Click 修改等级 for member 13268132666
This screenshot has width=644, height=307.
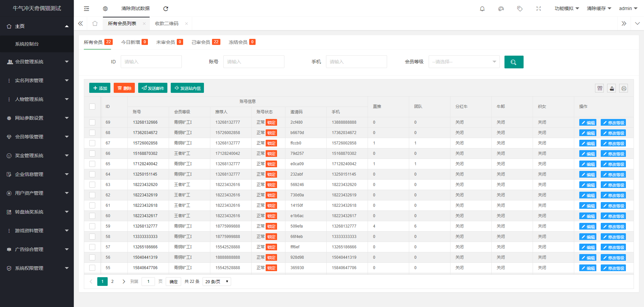pos(613,123)
